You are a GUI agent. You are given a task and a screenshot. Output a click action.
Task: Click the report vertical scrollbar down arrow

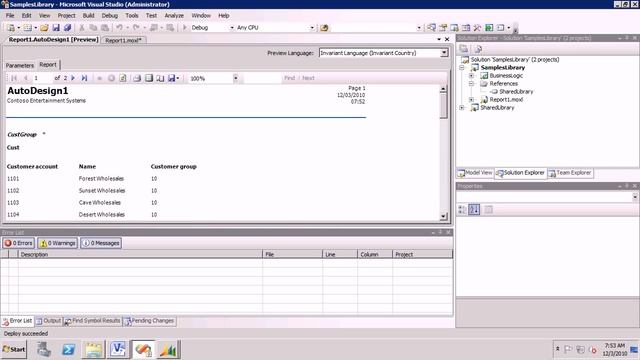(443, 217)
